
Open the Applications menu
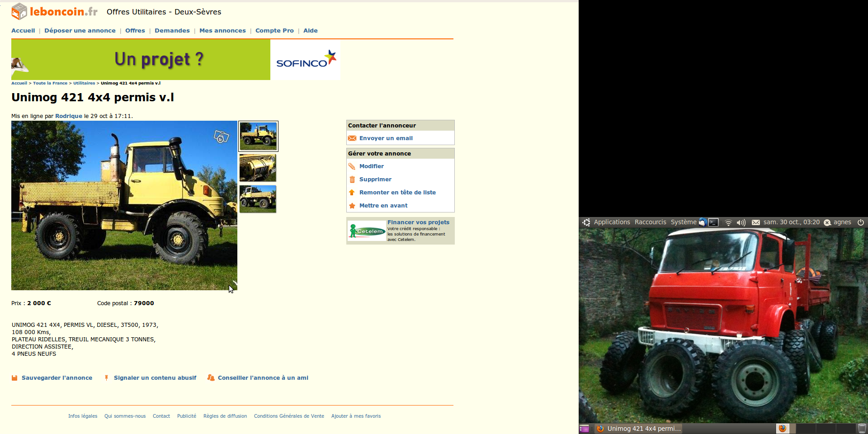611,222
